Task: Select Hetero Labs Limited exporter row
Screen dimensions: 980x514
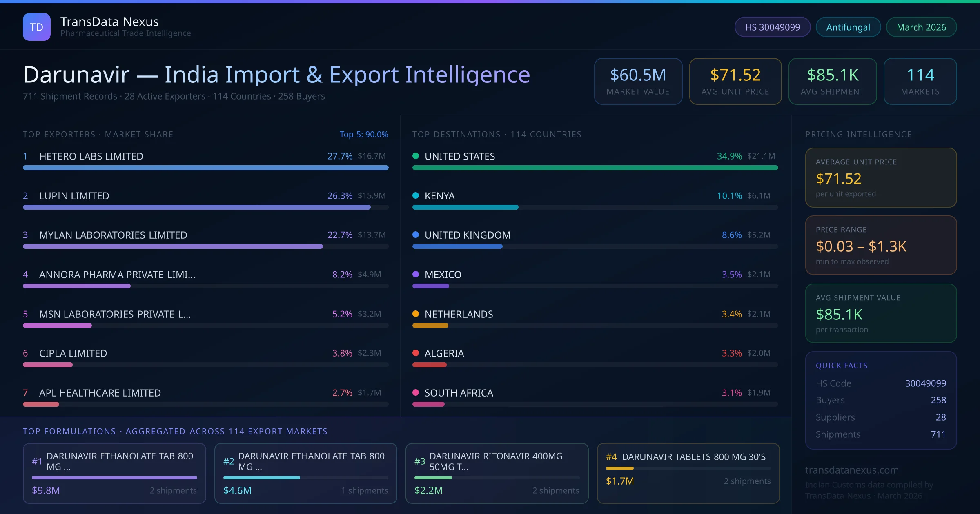Action: (91, 156)
